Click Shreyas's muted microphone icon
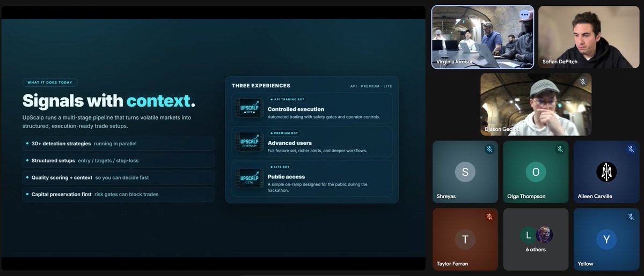644x276 pixels. 489,150
